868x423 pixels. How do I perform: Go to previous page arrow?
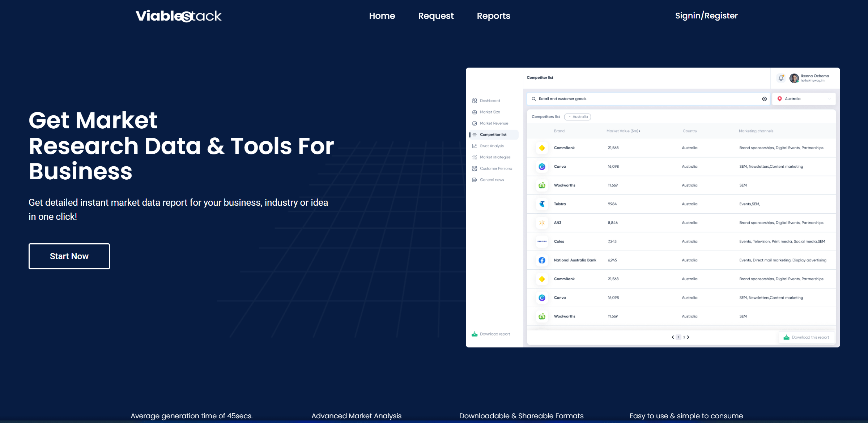(673, 337)
